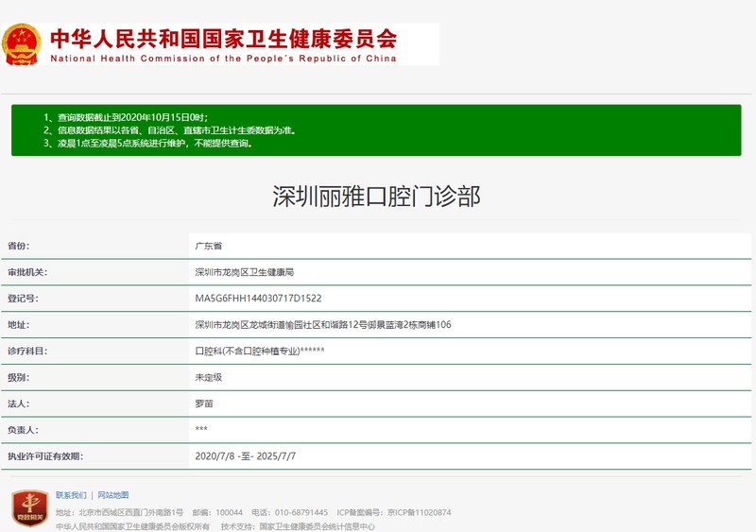Screen dimensions: 756x532
Task: Click the validity period 2020/7/8 -至- 2025/7/7
Action: (246, 456)
